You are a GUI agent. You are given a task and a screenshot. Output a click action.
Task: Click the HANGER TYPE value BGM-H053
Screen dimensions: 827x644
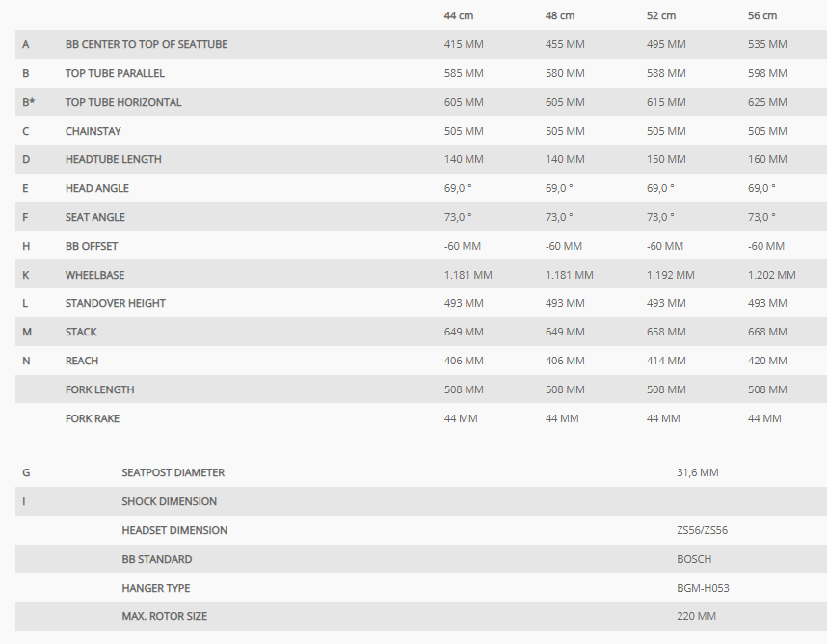pos(703,588)
